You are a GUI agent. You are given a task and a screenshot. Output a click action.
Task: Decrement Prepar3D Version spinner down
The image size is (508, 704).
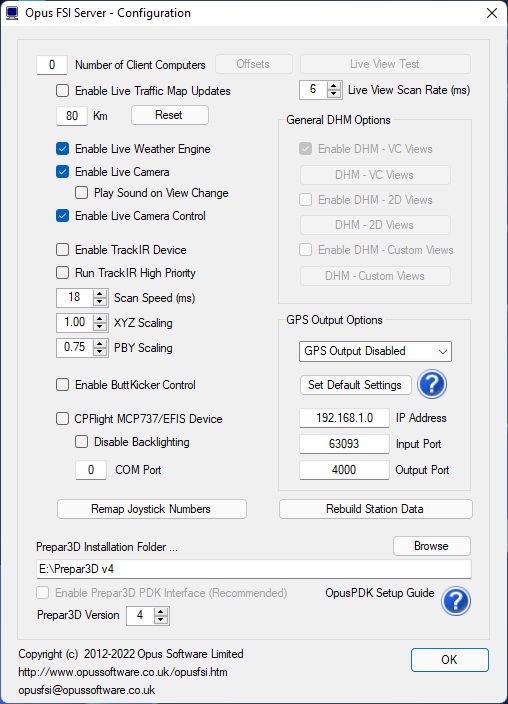[161, 620]
